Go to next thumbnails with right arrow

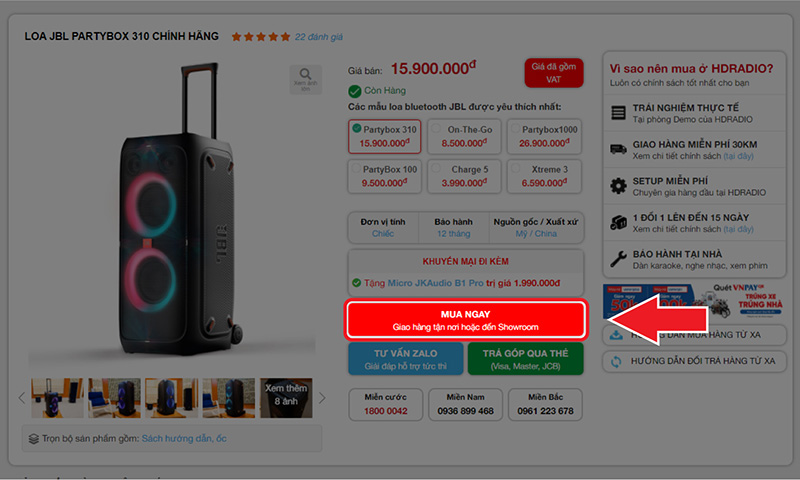[x=322, y=398]
